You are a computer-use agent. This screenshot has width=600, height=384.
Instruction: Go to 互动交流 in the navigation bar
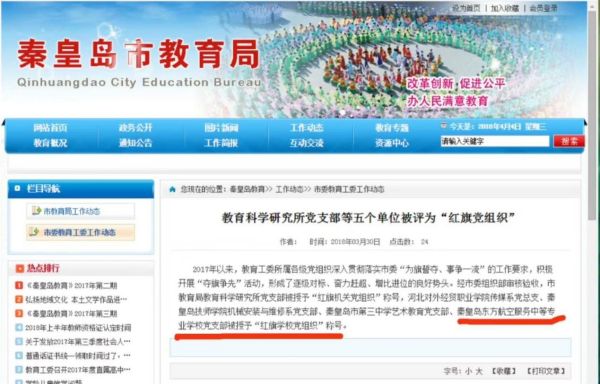pos(307,143)
